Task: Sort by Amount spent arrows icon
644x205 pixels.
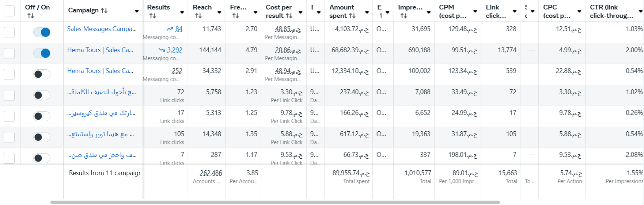Action: [x=352, y=16]
